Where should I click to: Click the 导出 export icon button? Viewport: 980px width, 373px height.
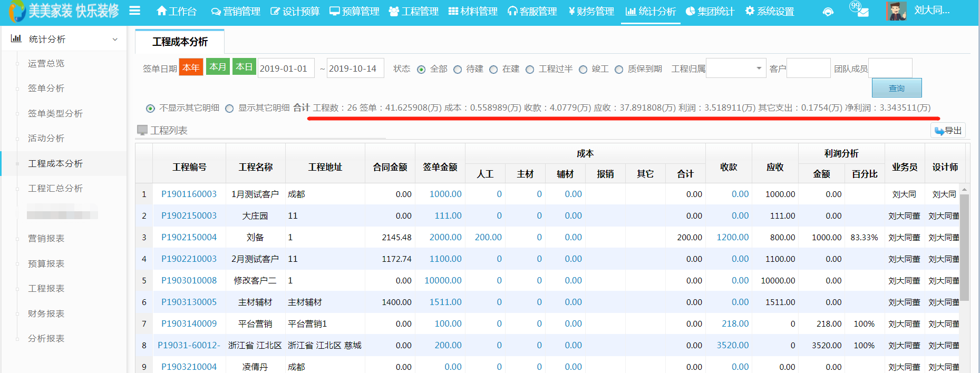tap(948, 131)
